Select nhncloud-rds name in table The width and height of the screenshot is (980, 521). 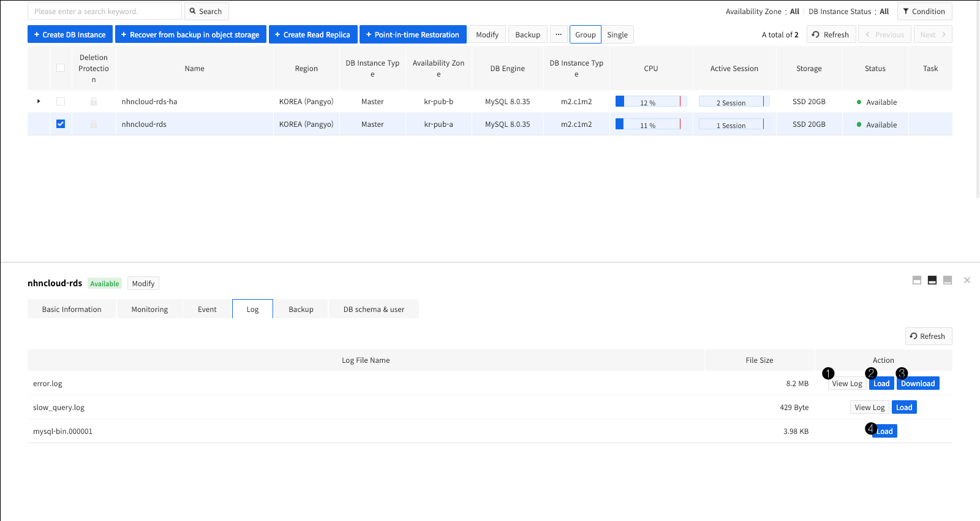(144, 124)
